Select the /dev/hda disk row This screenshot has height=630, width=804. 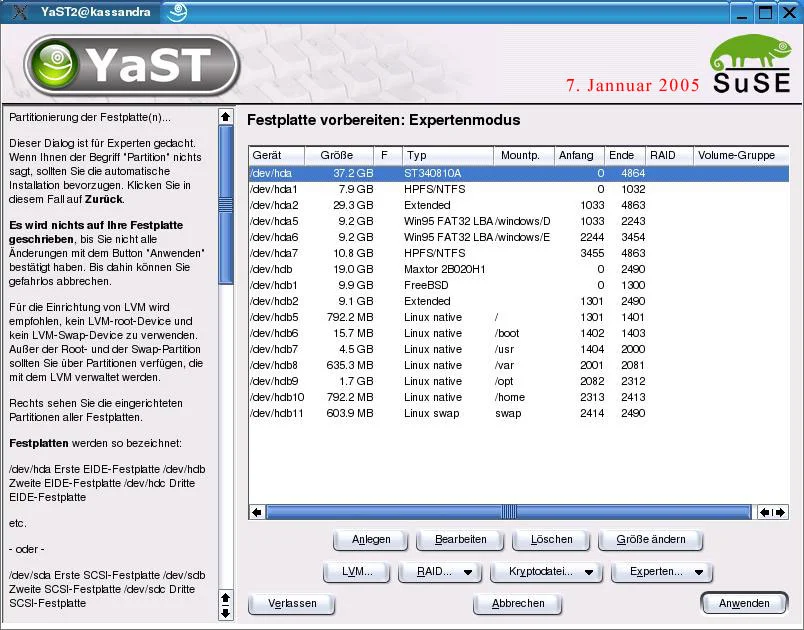[x=518, y=173]
